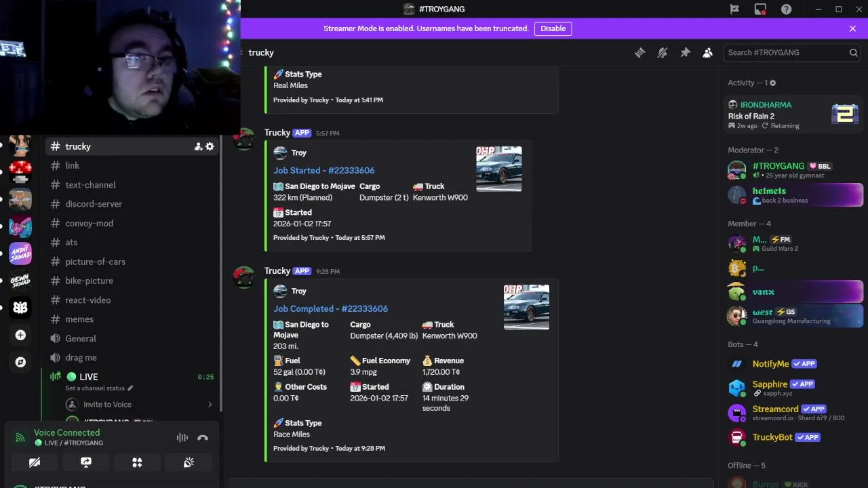Open Voice Connected connection info
868x488 pixels.
(66, 432)
